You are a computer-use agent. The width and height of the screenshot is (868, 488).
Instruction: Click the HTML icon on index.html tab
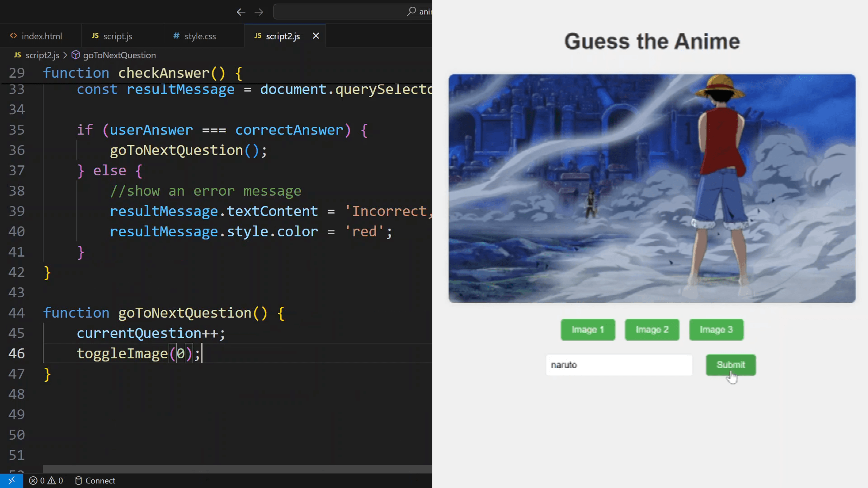14,36
